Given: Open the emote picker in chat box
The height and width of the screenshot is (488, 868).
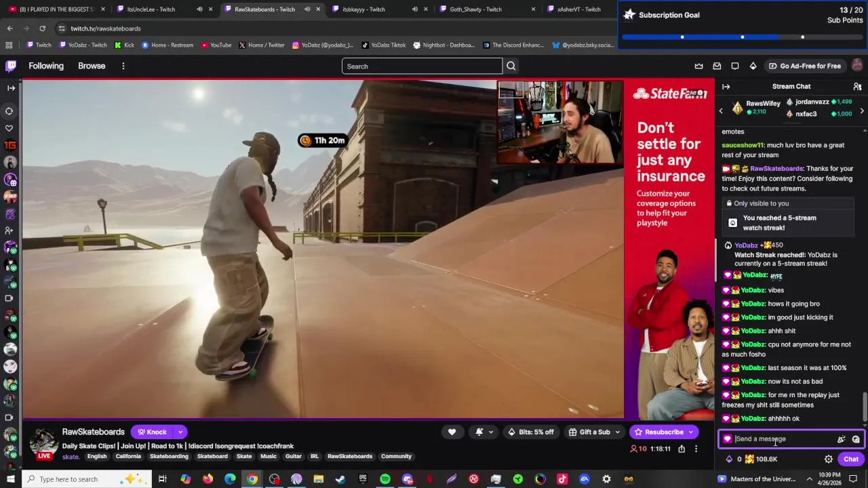Looking at the screenshot, I should (856, 439).
